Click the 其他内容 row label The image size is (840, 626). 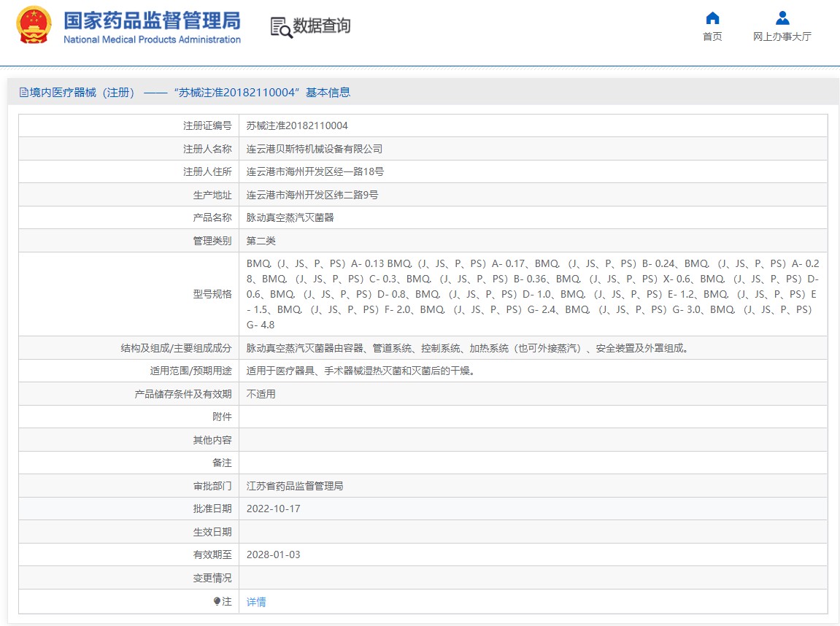pos(212,440)
